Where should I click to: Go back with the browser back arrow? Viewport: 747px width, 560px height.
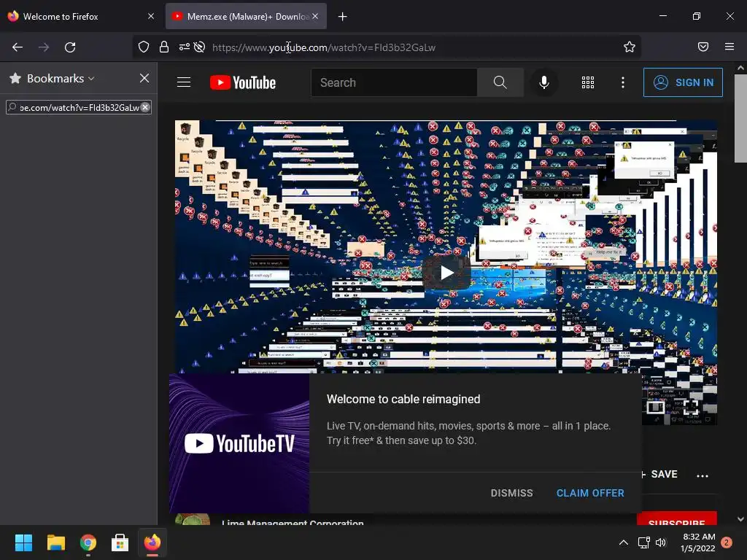tap(18, 47)
